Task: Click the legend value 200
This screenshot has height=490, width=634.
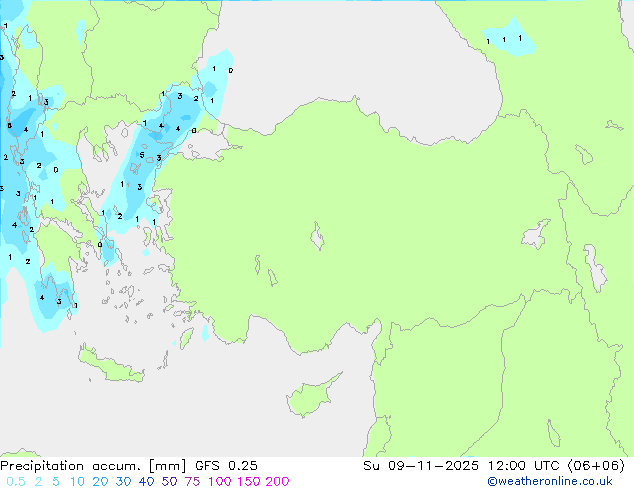Action: tap(277, 482)
